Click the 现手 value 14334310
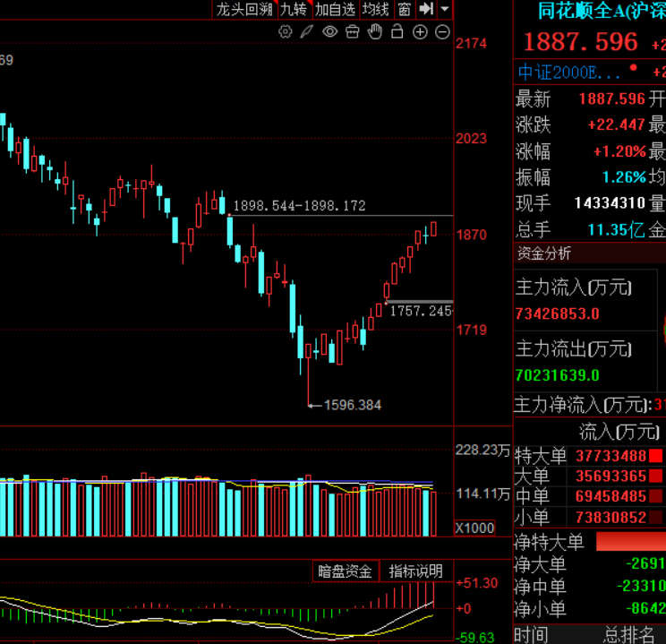 (x=610, y=203)
